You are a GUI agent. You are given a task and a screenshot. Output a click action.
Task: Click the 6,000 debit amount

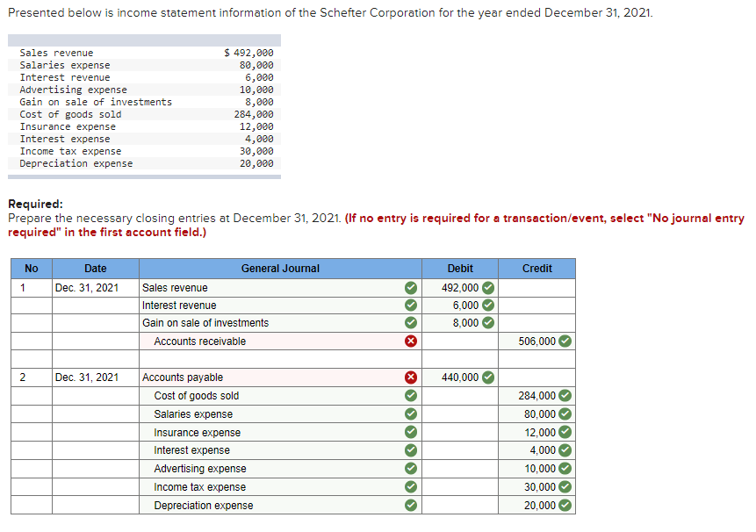tap(465, 305)
